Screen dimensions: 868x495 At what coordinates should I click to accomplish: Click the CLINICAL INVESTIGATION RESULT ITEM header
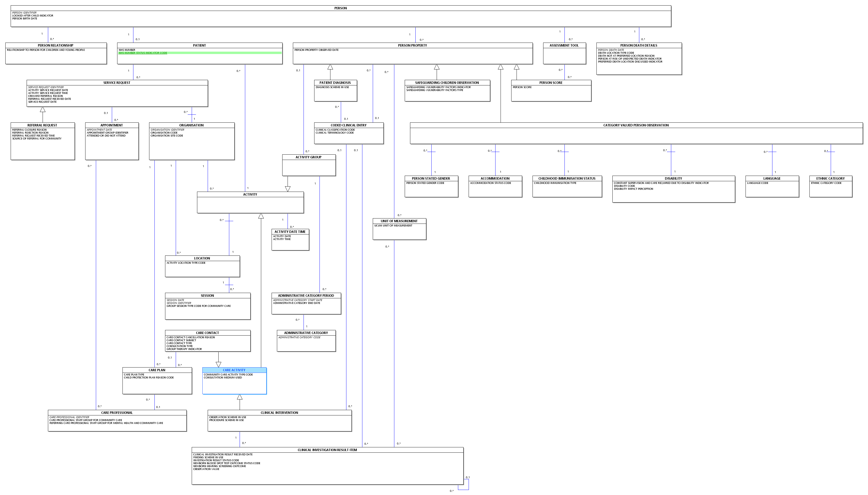(x=327, y=450)
